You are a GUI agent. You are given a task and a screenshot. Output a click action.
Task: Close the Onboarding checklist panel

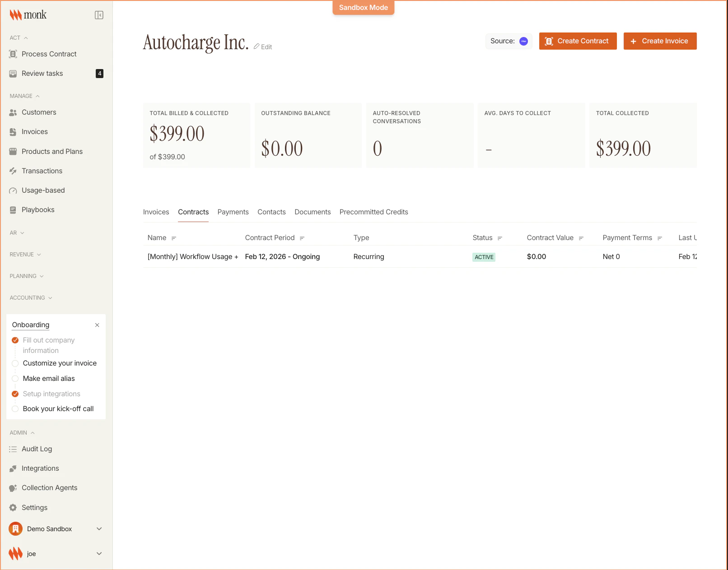pyautogui.click(x=97, y=325)
